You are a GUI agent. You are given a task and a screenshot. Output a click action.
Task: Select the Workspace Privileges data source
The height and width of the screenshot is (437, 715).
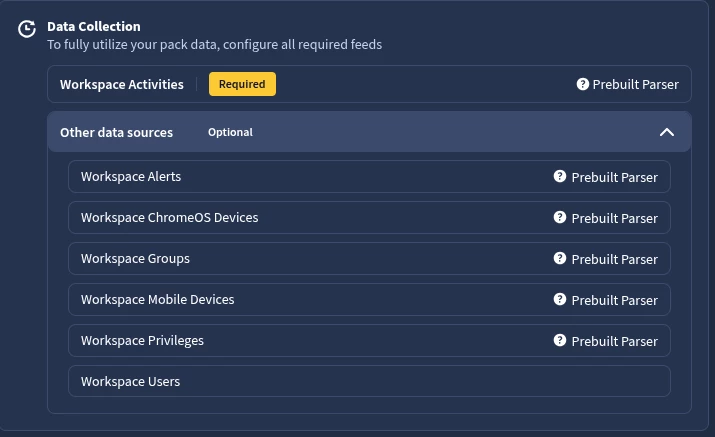142,341
